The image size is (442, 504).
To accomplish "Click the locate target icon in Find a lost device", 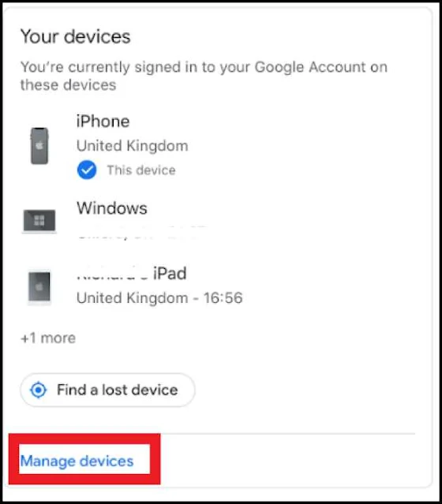I will coord(39,390).
